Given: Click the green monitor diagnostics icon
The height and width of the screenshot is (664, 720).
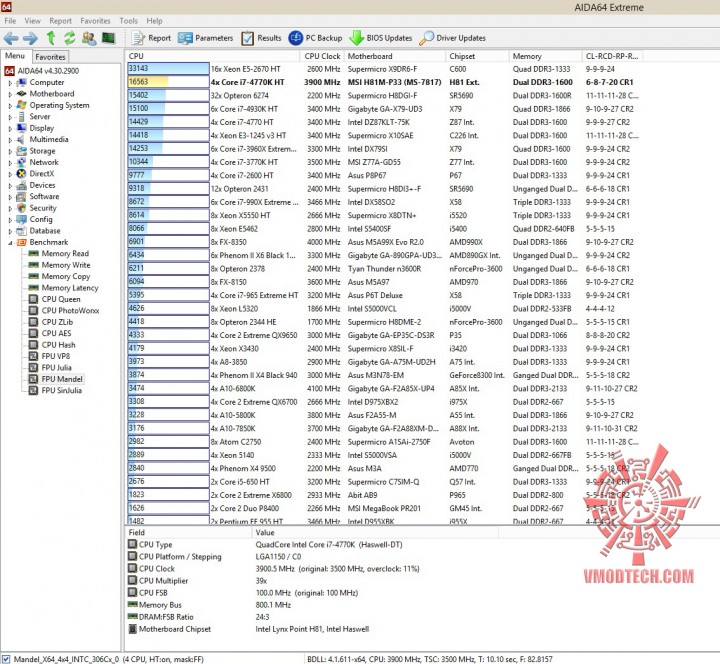Looking at the screenshot, I should coord(108,38).
